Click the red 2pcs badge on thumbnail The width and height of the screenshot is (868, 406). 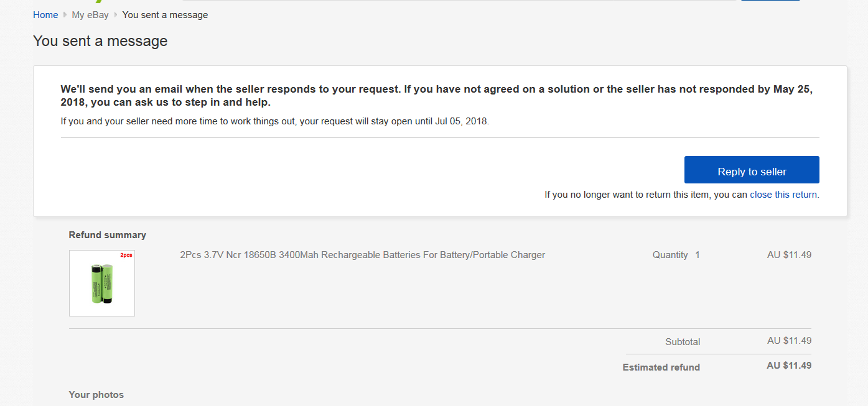coord(126,255)
